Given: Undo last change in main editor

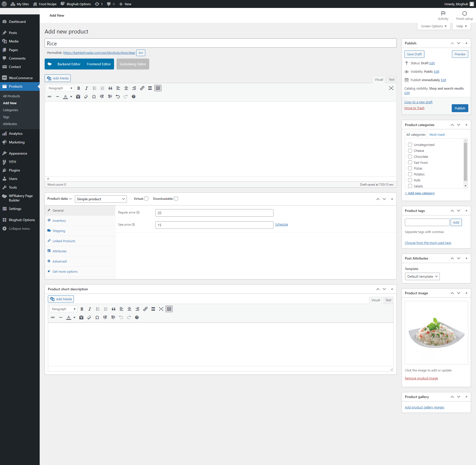Looking at the screenshot, I should [118, 97].
